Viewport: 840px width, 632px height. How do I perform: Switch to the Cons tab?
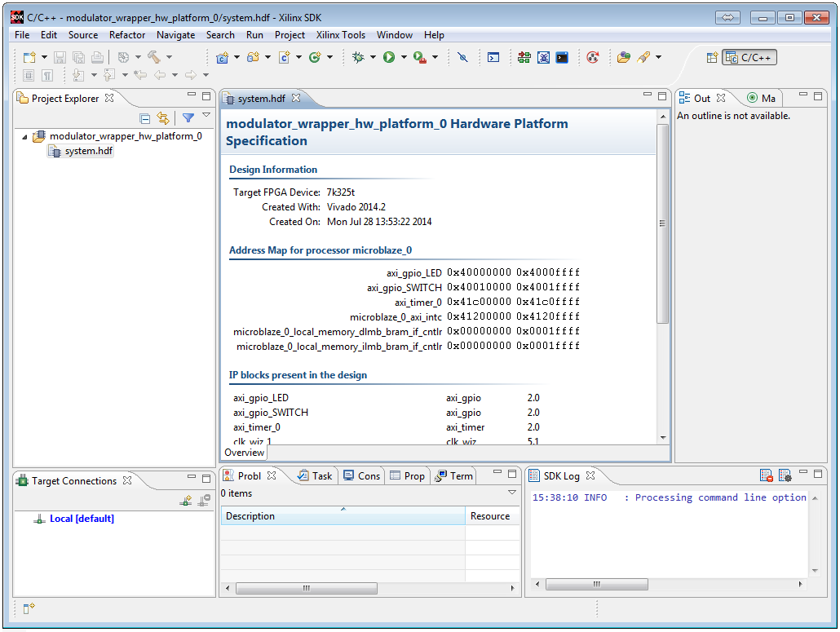tap(362, 475)
